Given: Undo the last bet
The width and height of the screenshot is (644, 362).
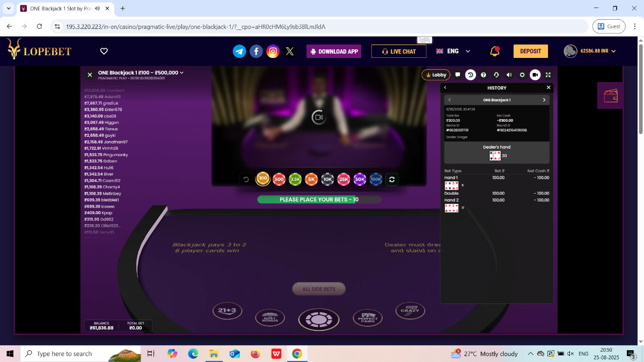Looking at the screenshot, I should (246, 180).
